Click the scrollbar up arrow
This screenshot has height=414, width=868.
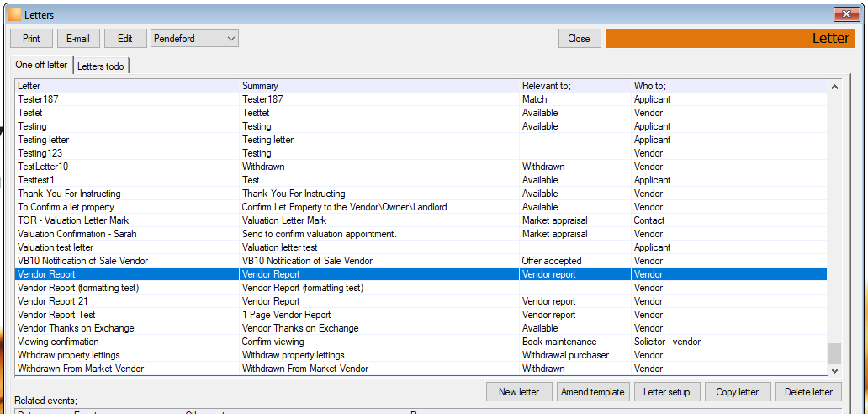(835, 87)
